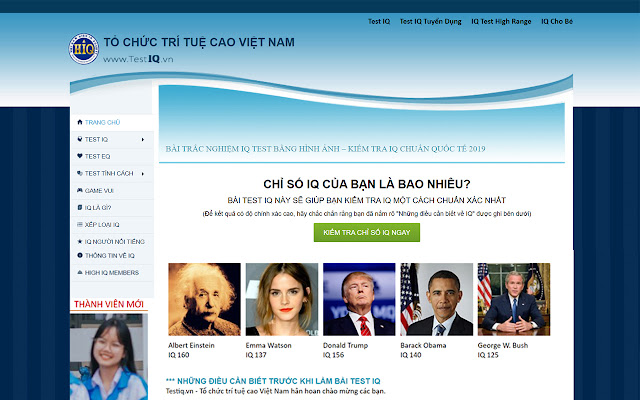
Task: Click the Emma Watson name caption
Action: [x=269, y=345]
